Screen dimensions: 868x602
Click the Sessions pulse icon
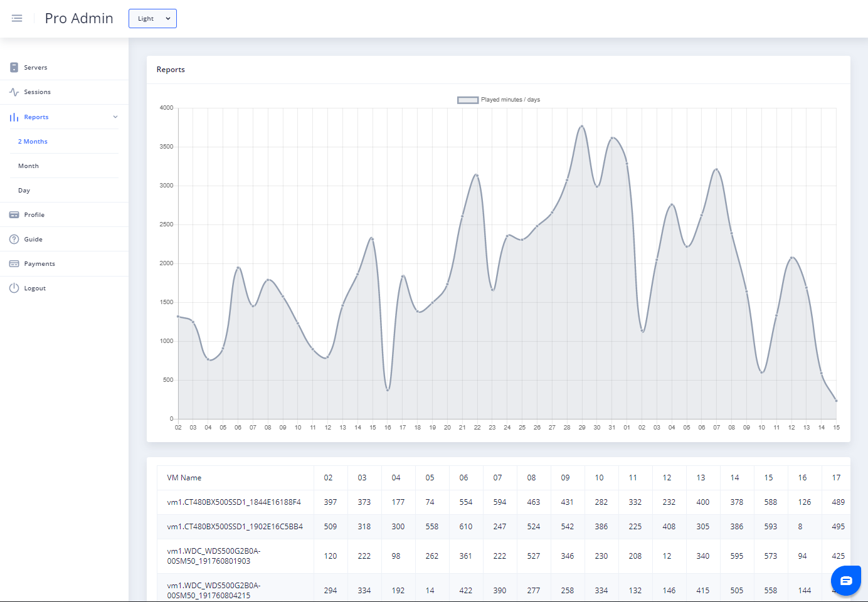pos(14,92)
